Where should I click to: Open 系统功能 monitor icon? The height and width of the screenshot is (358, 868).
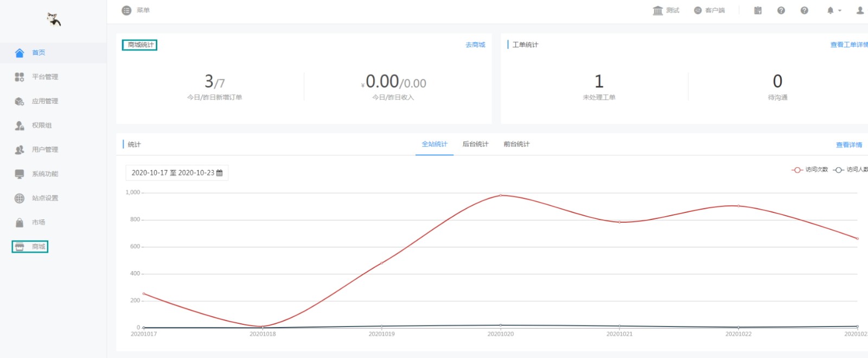tap(20, 174)
